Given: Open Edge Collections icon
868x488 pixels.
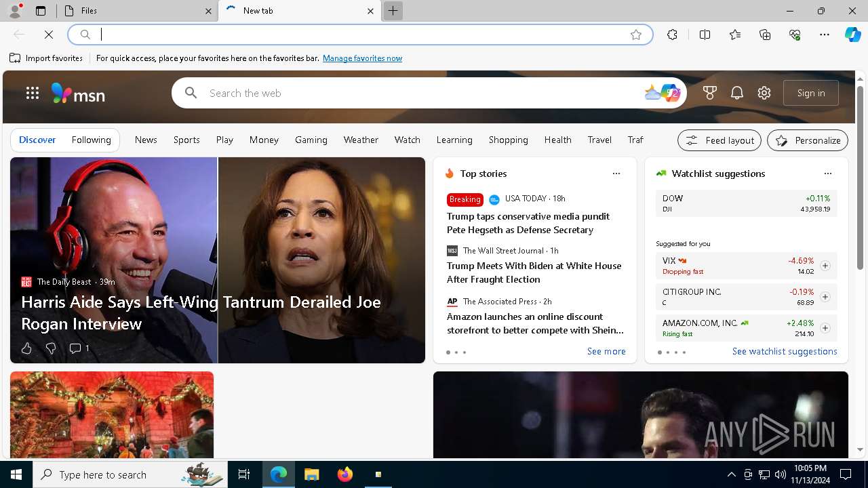Looking at the screenshot, I should click(765, 35).
